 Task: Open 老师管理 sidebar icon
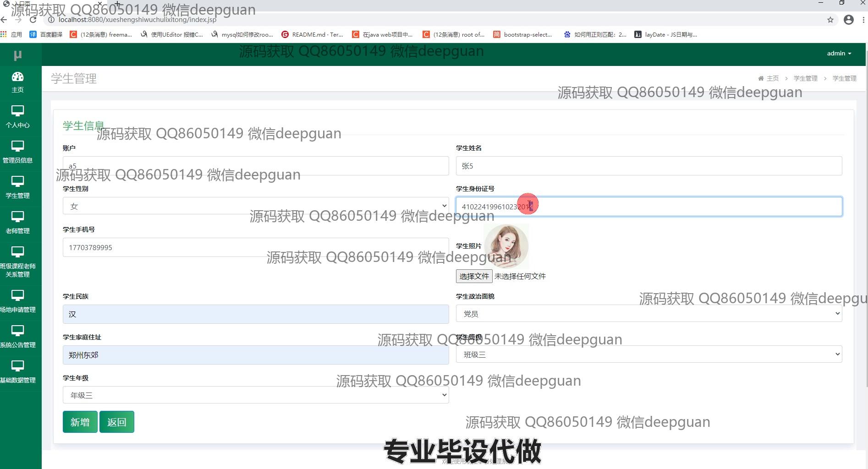coord(17,217)
